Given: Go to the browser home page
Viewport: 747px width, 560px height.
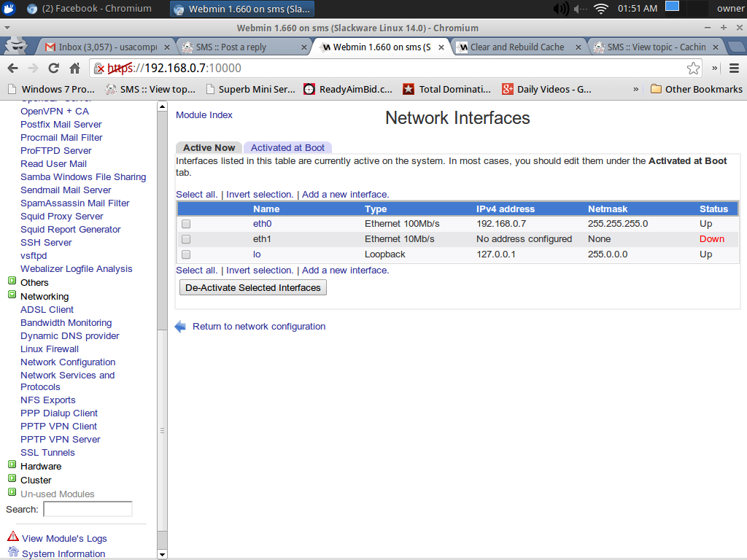Looking at the screenshot, I should coord(74,68).
